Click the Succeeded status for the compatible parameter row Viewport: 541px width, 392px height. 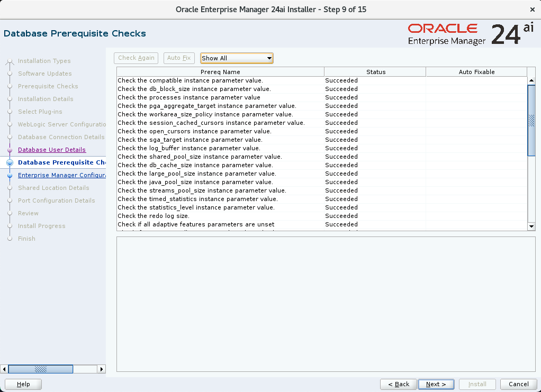click(x=341, y=80)
